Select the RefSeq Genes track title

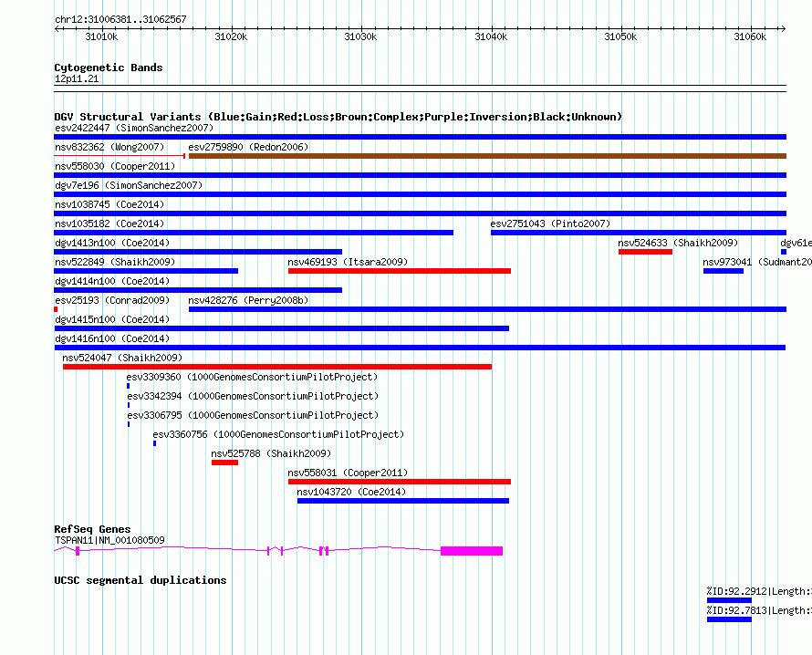pyautogui.click(x=92, y=529)
